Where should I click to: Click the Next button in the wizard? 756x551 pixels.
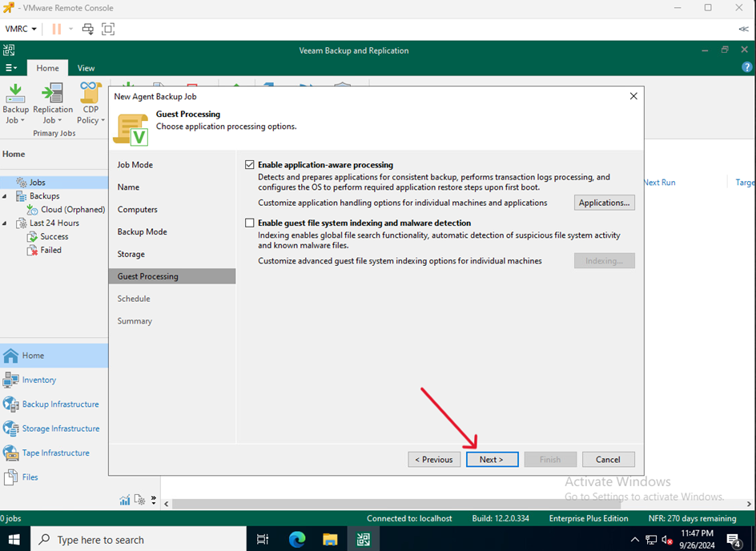click(x=492, y=460)
